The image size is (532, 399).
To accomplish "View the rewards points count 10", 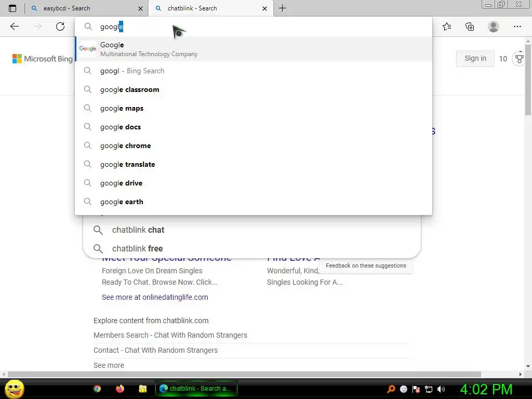I will (503, 59).
